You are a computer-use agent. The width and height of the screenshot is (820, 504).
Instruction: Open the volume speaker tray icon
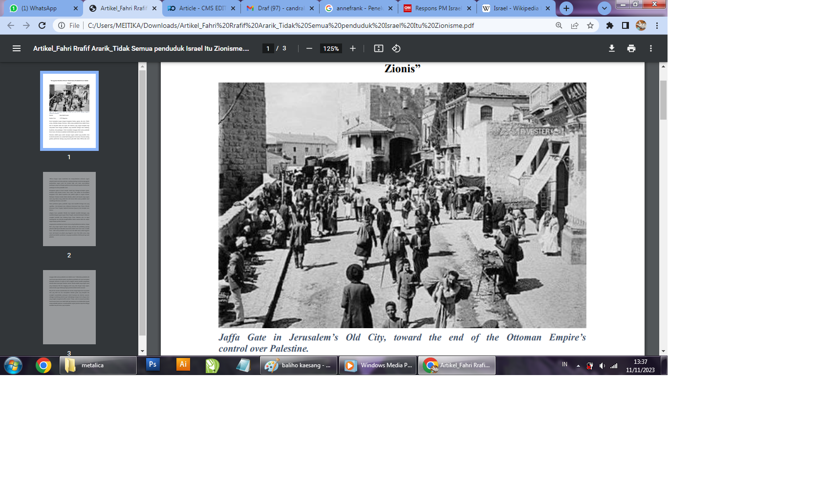602,366
